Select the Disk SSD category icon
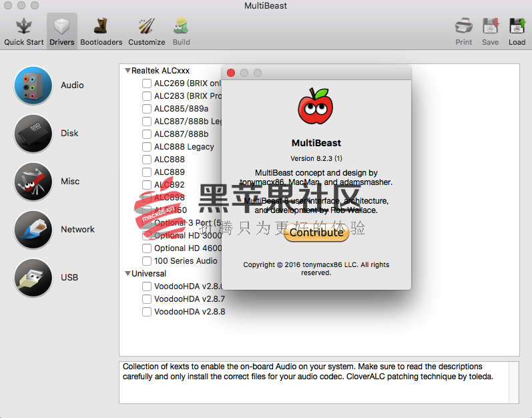Image resolution: width=532 pixels, height=418 pixels. pyautogui.click(x=33, y=134)
